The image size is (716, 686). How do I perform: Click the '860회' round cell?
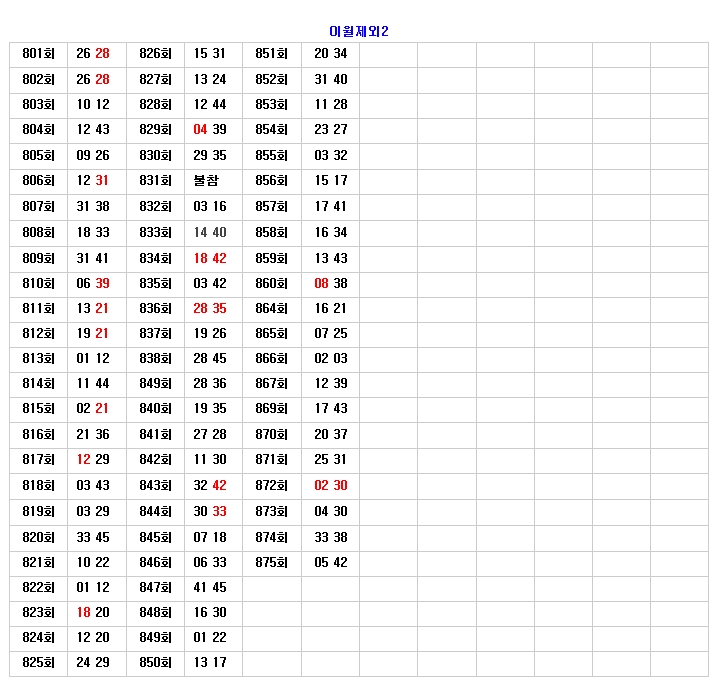pos(271,283)
